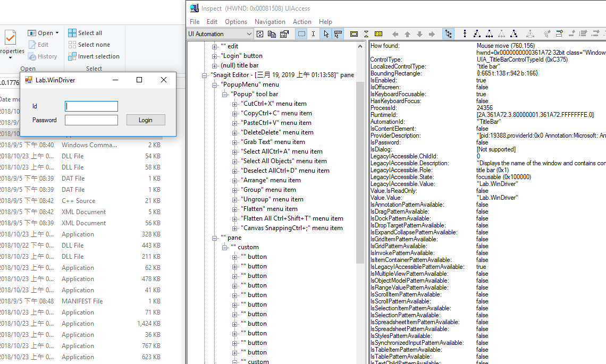
Task: Click the Login button in Lab.WinDriver
Action: 146,120
